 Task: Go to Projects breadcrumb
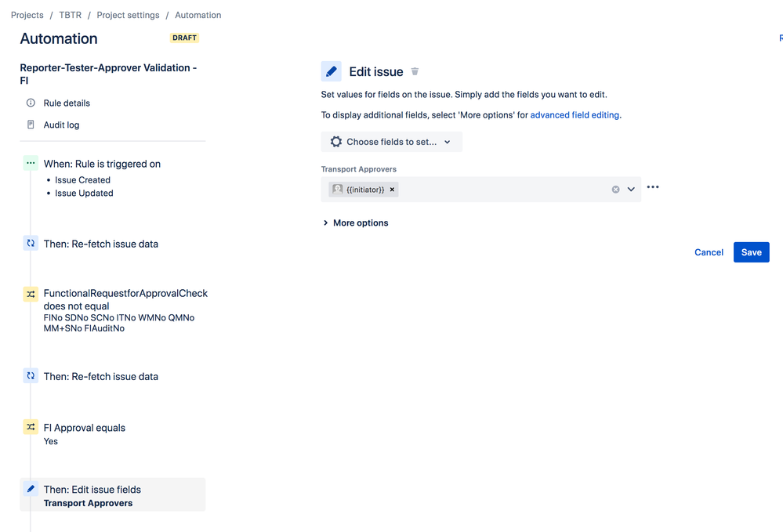pyautogui.click(x=27, y=15)
